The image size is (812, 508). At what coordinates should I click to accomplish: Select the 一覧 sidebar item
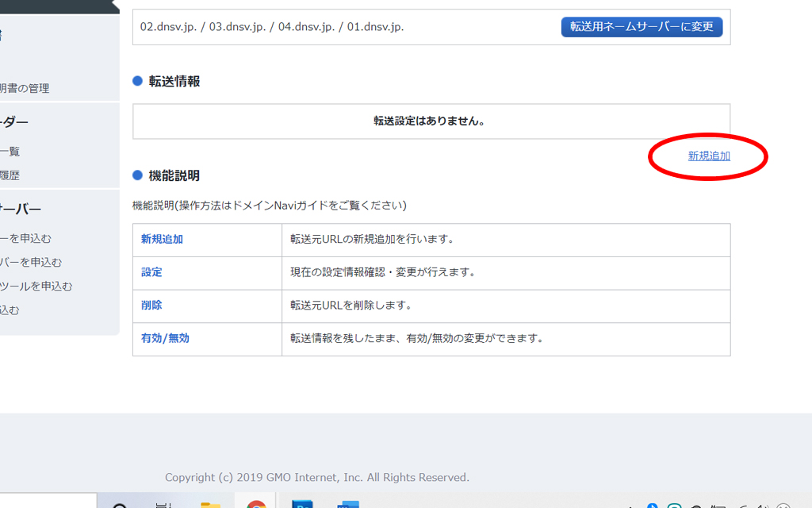coord(10,150)
